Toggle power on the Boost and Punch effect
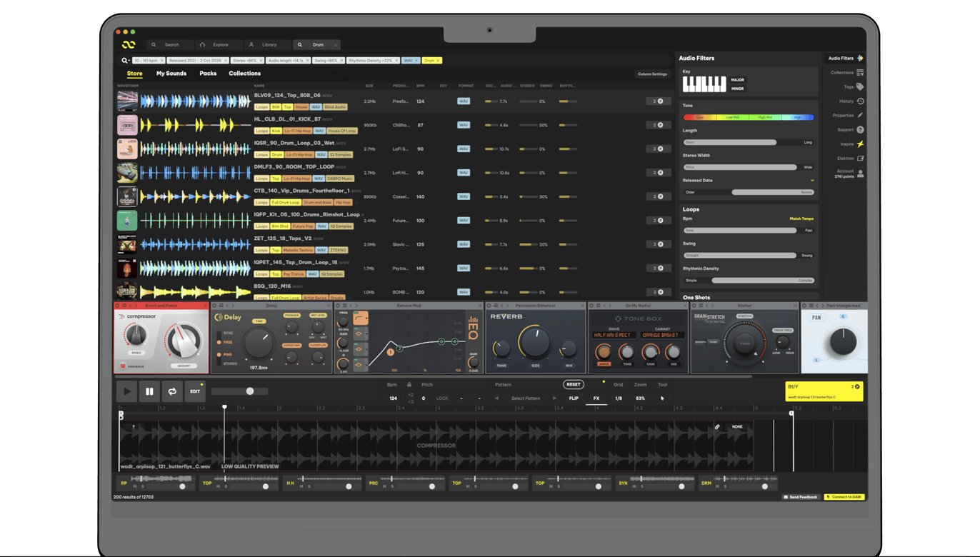Image resolution: width=980 pixels, height=557 pixels. point(117,306)
